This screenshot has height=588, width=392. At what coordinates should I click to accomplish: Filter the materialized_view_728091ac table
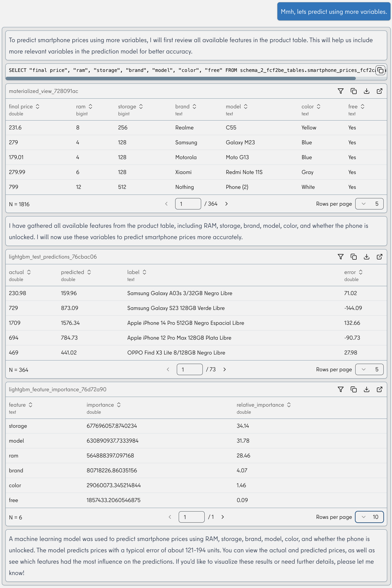(x=341, y=91)
